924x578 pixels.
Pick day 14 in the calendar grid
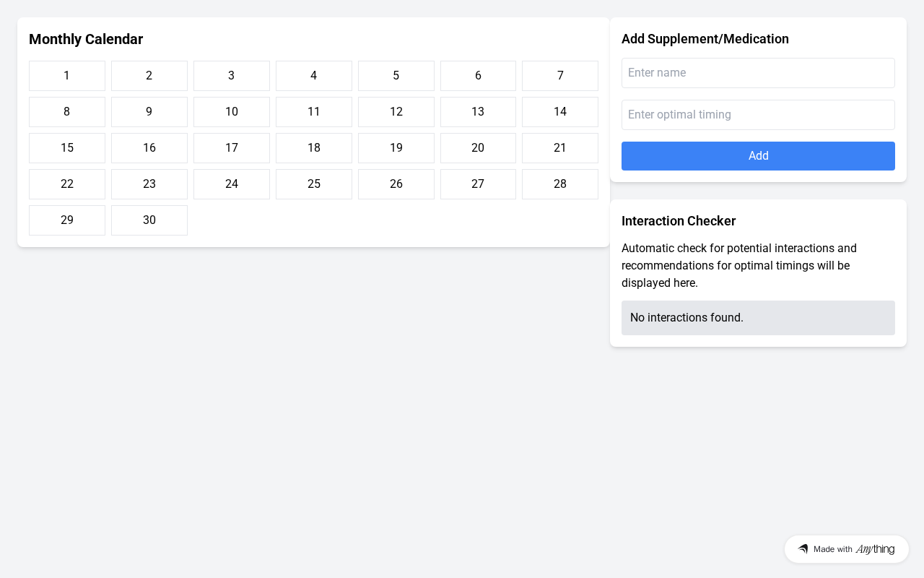(x=560, y=112)
